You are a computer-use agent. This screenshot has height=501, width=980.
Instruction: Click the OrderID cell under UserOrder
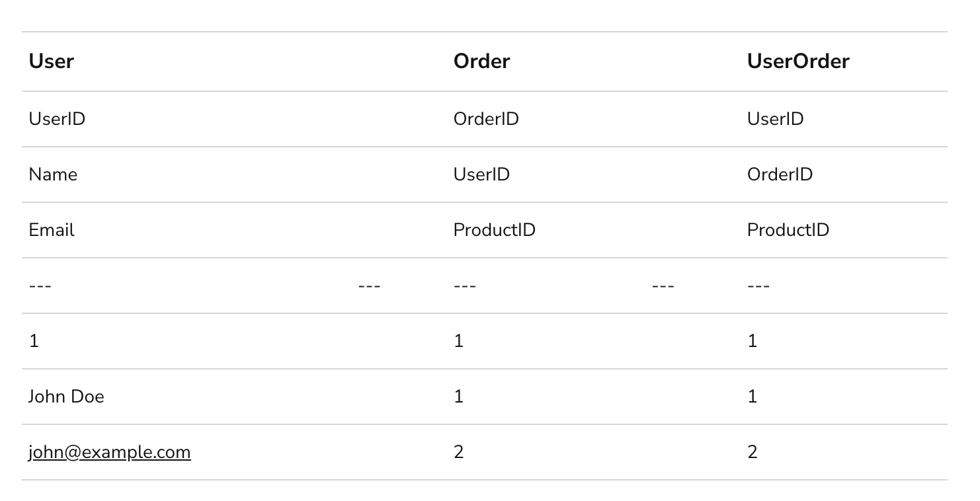[x=780, y=174]
